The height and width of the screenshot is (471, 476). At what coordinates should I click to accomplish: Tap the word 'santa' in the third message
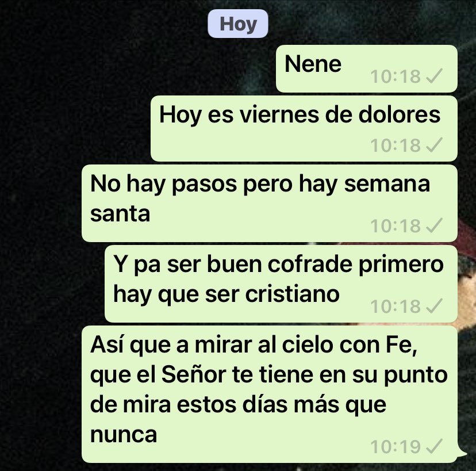[x=120, y=214]
